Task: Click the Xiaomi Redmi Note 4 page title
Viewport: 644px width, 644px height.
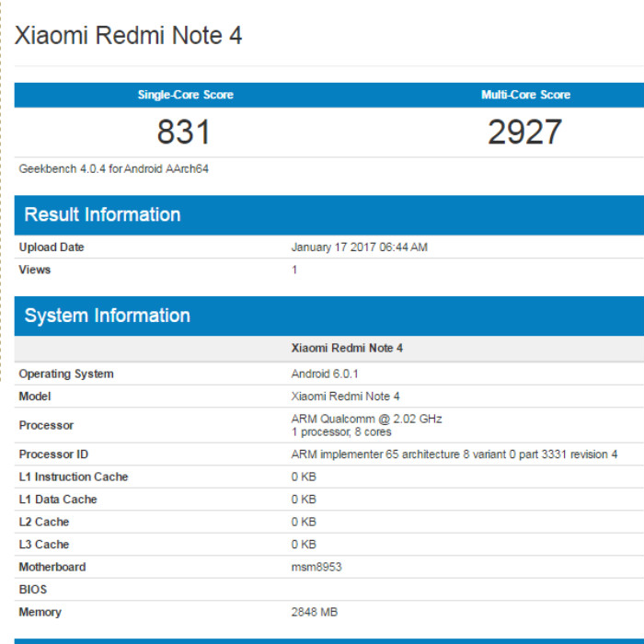Action: click(x=128, y=35)
